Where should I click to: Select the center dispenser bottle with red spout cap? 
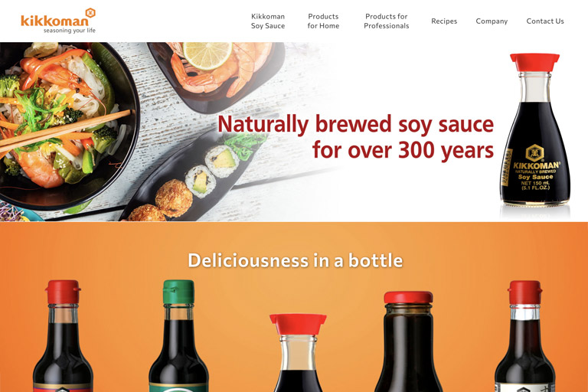point(298,353)
